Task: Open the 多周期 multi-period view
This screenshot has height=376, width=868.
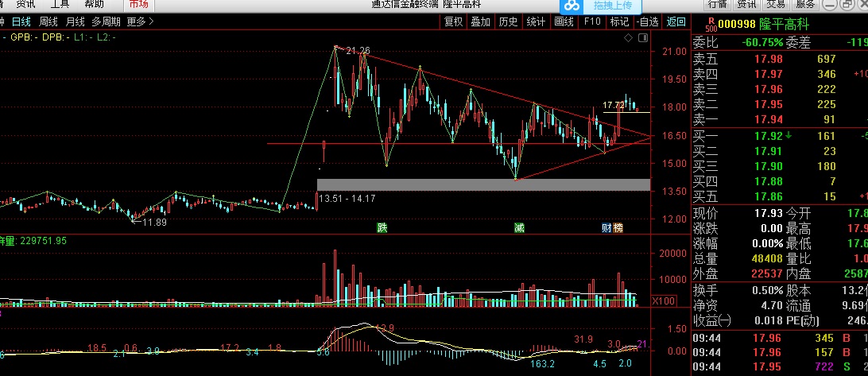Action: coord(106,21)
